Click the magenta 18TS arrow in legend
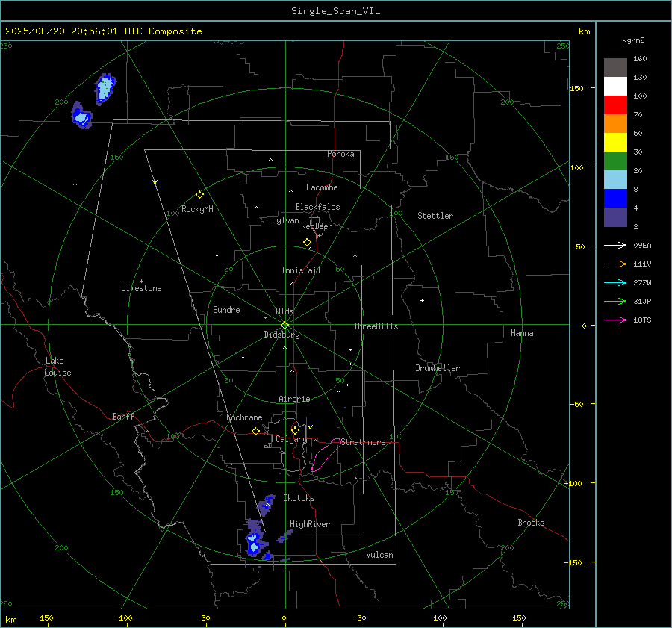The height and width of the screenshot is (628, 672). point(615,320)
